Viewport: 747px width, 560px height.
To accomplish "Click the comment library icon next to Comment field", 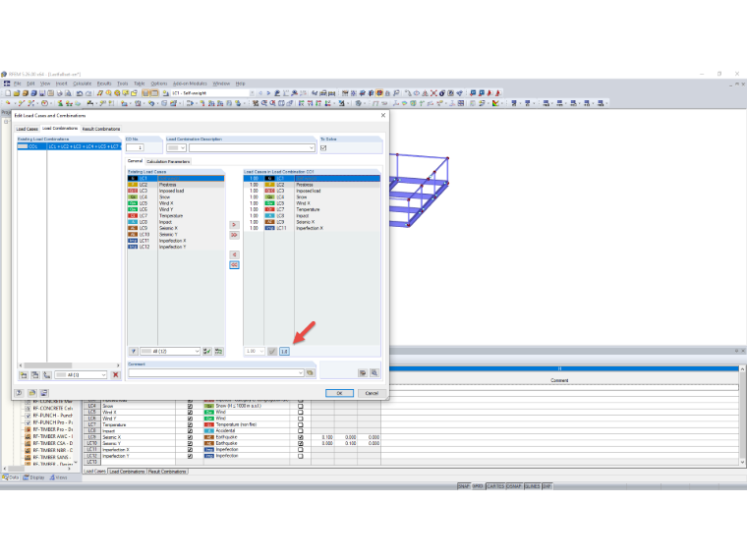I will (x=311, y=373).
